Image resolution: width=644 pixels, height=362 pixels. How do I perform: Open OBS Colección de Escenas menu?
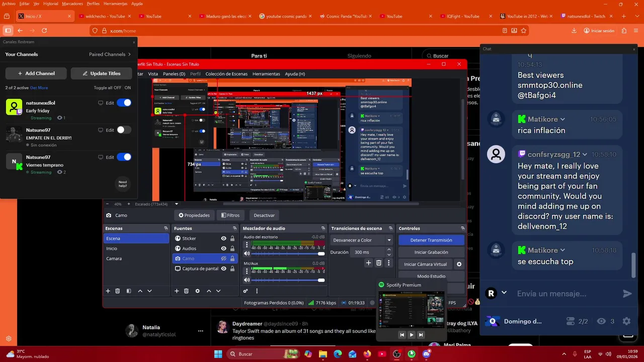coord(226,74)
